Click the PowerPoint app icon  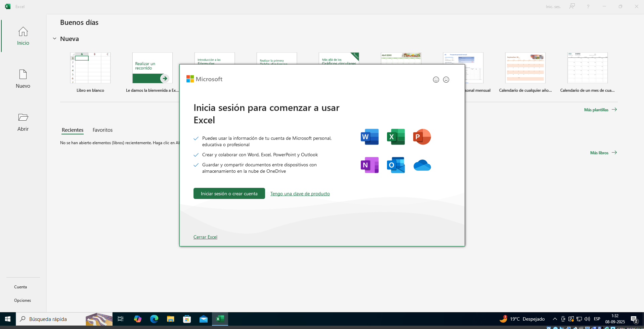tap(422, 137)
